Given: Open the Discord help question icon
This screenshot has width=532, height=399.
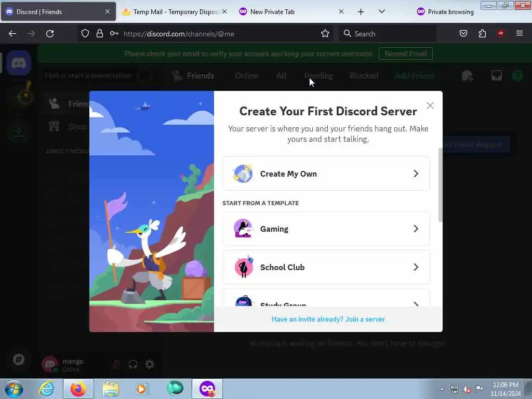Looking at the screenshot, I should 517,75.
